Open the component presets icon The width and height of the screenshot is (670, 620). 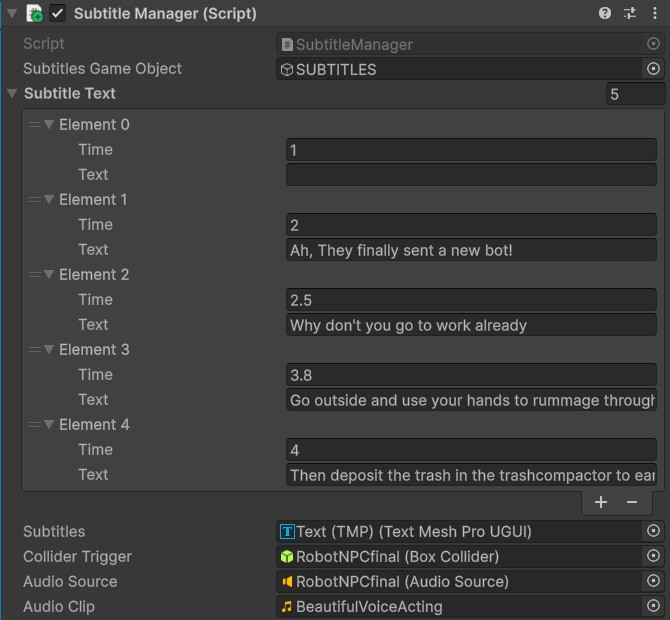[x=630, y=13]
